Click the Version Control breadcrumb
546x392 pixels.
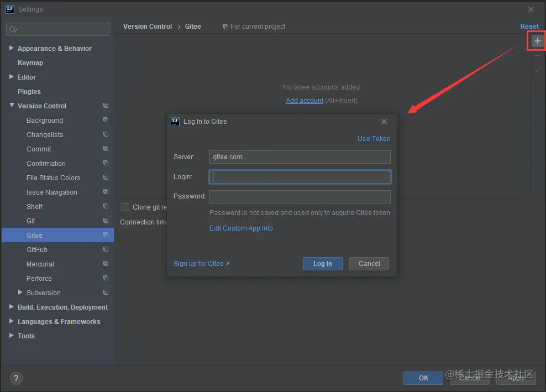pyautogui.click(x=148, y=27)
